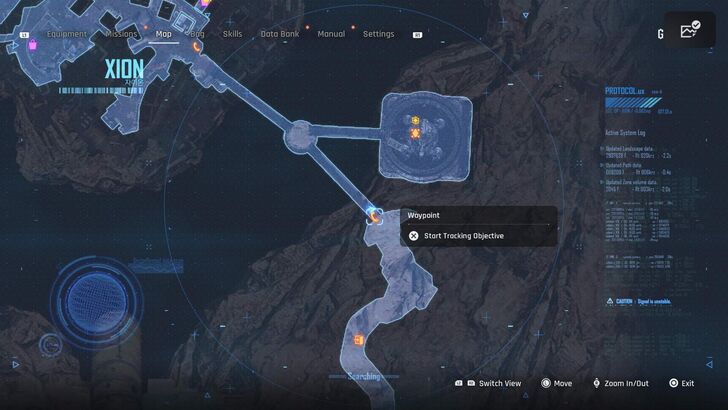Click the Switch View control hint

pyautogui.click(x=491, y=383)
